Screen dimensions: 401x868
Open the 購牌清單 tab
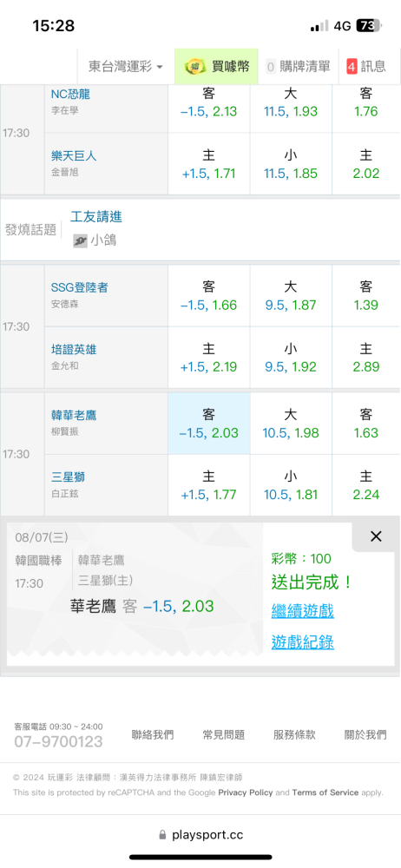298,67
